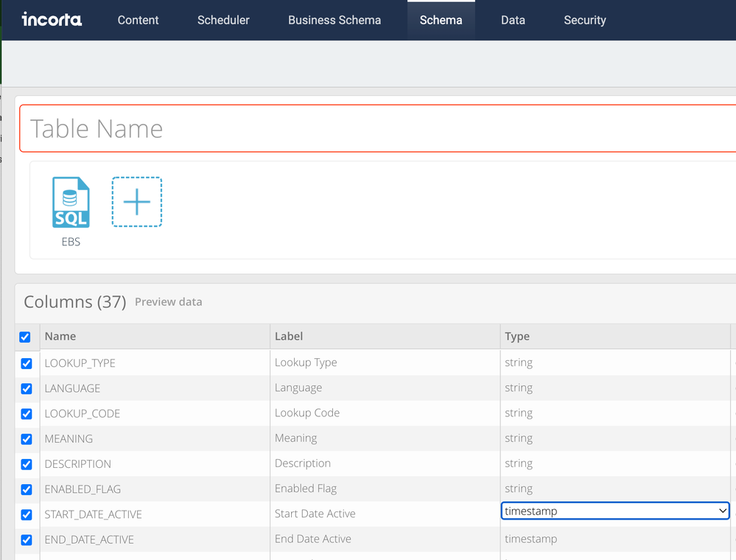This screenshot has height=560, width=736.
Task: Select the Data tab in navigation
Action: point(513,20)
